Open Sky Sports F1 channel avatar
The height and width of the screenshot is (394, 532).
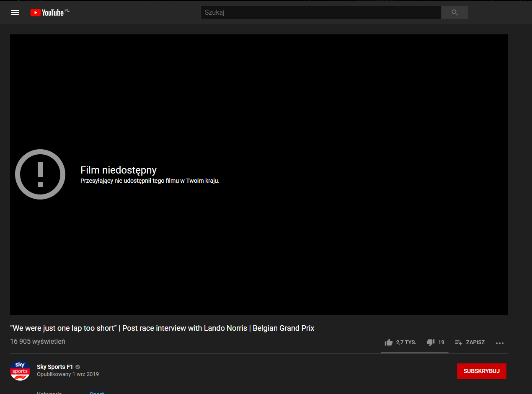pyautogui.click(x=20, y=371)
